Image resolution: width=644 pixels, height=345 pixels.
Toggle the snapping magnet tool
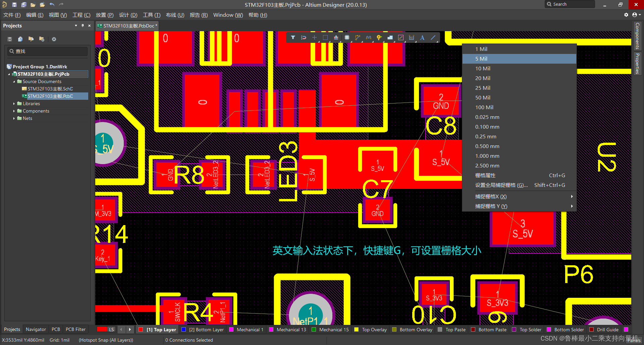click(x=304, y=38)
